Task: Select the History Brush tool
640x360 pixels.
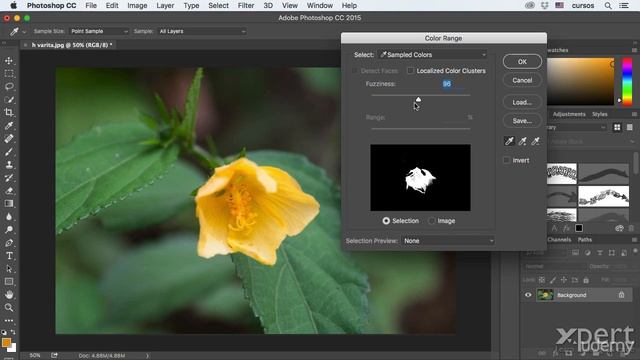Action: [x=9, y=178]
